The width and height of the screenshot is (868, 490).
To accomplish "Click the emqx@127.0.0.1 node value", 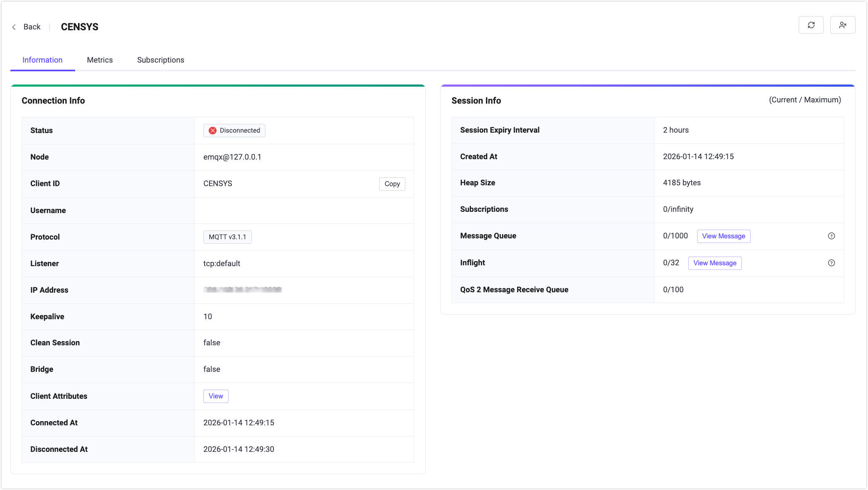I will pyautogui.click(x=232, y=157).
